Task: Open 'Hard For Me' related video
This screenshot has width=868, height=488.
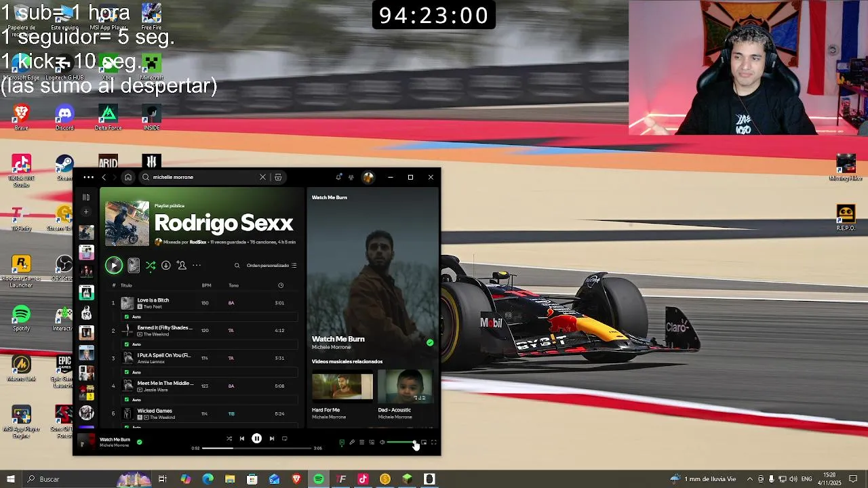Action: point(342,388)
